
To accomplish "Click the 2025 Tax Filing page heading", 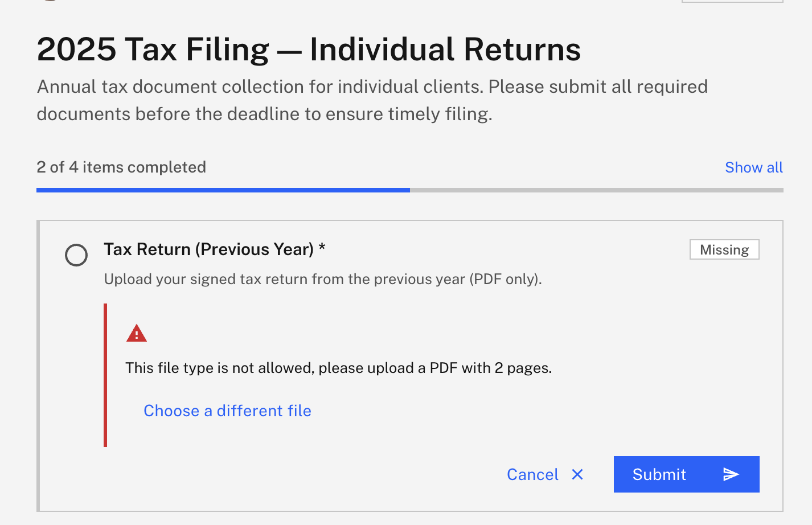I will coord(309,50).
